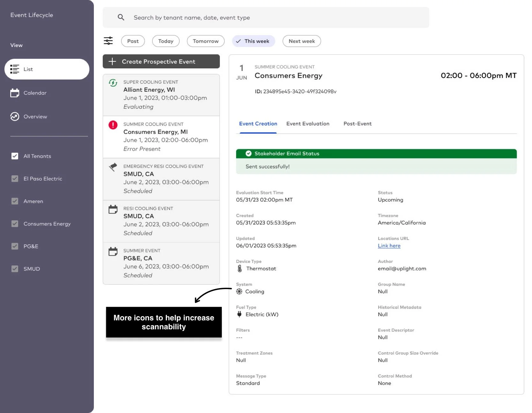Click the Electric plug icon
The width and height of the screenshot is (532, 413).
coord(239,314)
